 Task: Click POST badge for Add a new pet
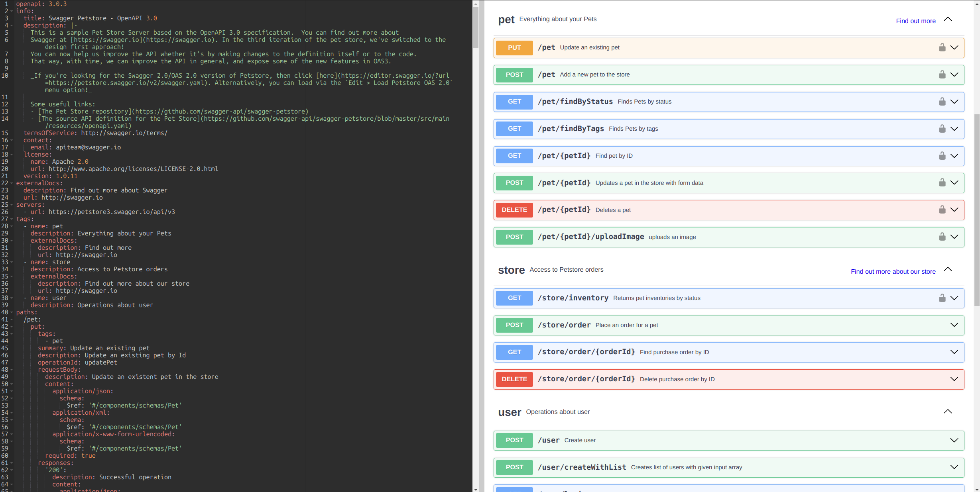tap(514, 75)
